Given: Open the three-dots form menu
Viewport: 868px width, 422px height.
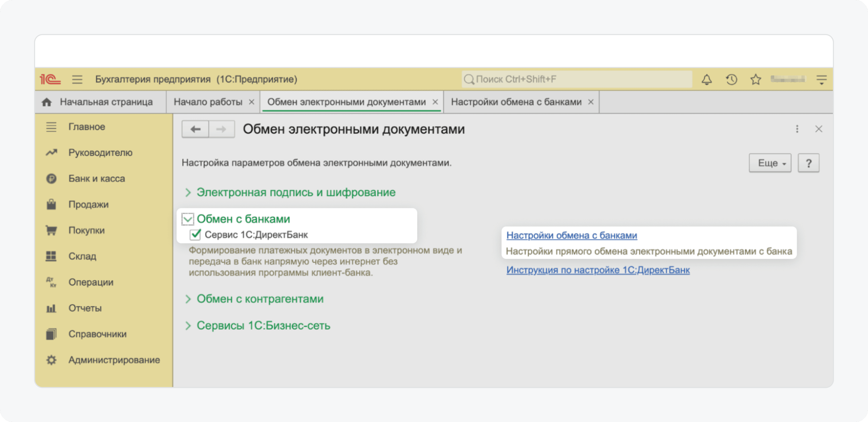Looking at the screenshot, I should coord(797,129).
